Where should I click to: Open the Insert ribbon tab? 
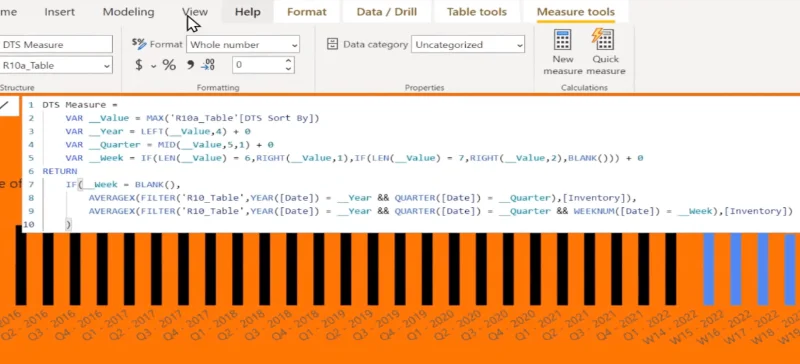pyautogui.click(x=59, y=12)
